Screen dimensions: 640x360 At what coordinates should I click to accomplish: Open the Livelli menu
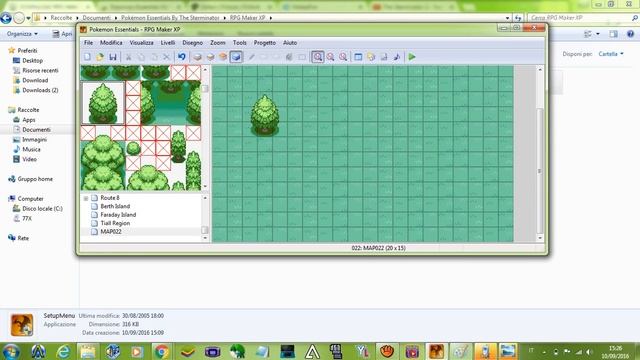tap(167, 43)
